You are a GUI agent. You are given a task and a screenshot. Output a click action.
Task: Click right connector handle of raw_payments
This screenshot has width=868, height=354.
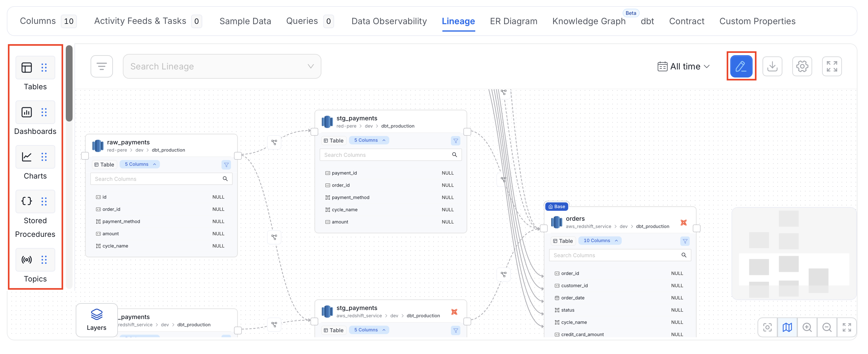pos(238,156)
